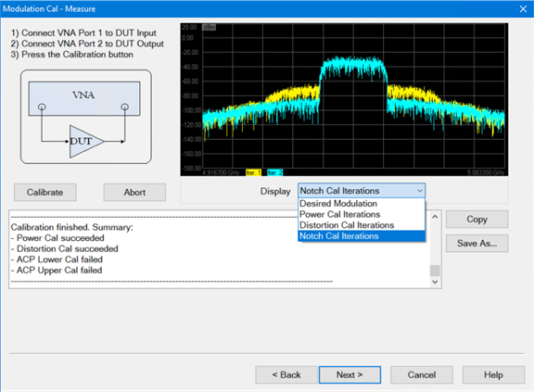Image resolution: width=534 pixels, height=392 pixels.
Task: Click the Copy button
Action: pyautogui.click(x=477, y=219)
